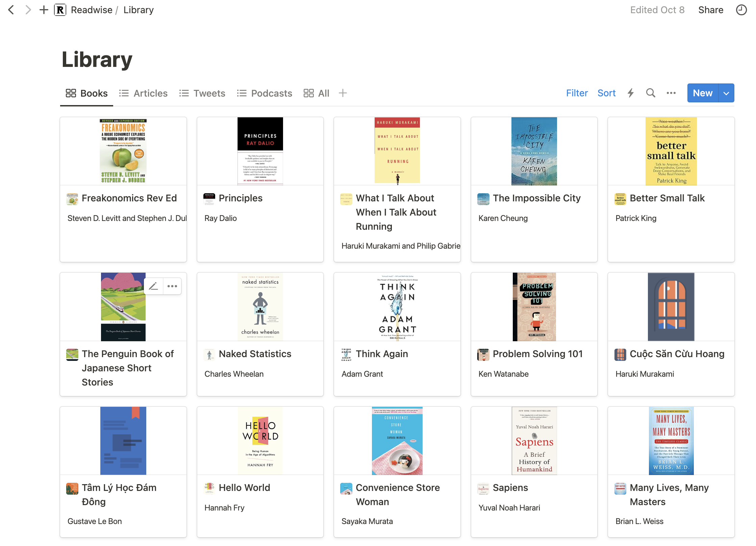The height and width of the screenshot is (546, 756).
Task: Expand the New button dropdown arrow
Action: 726,93
